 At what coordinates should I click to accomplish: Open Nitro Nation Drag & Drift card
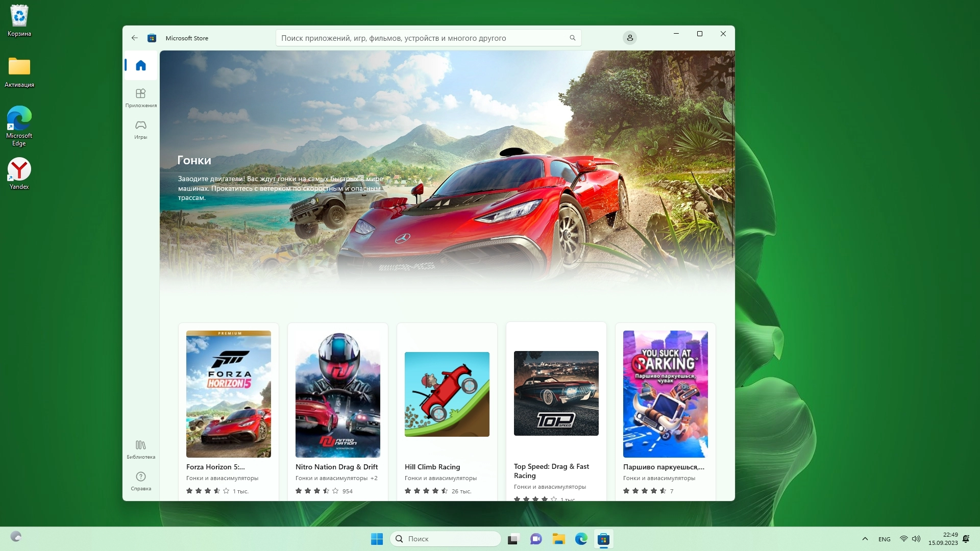[x=337, y=394]
